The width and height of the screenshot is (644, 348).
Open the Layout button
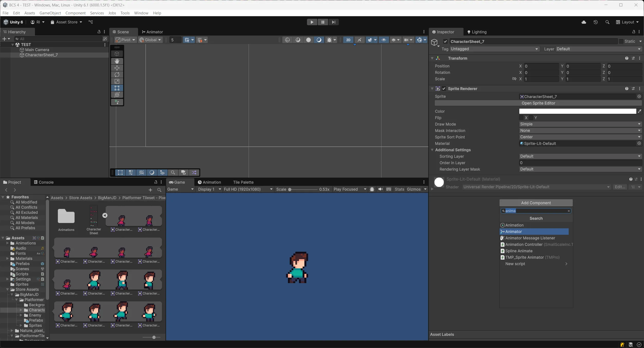point(627,22)
